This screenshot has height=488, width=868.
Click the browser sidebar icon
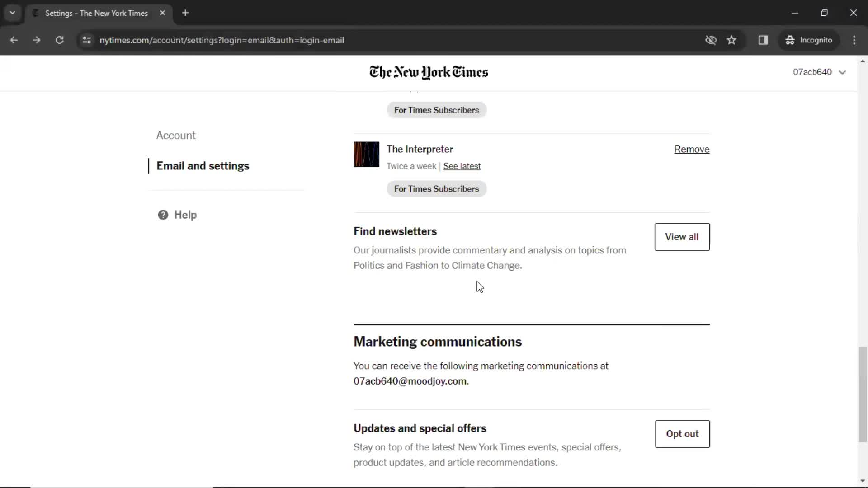764,40
